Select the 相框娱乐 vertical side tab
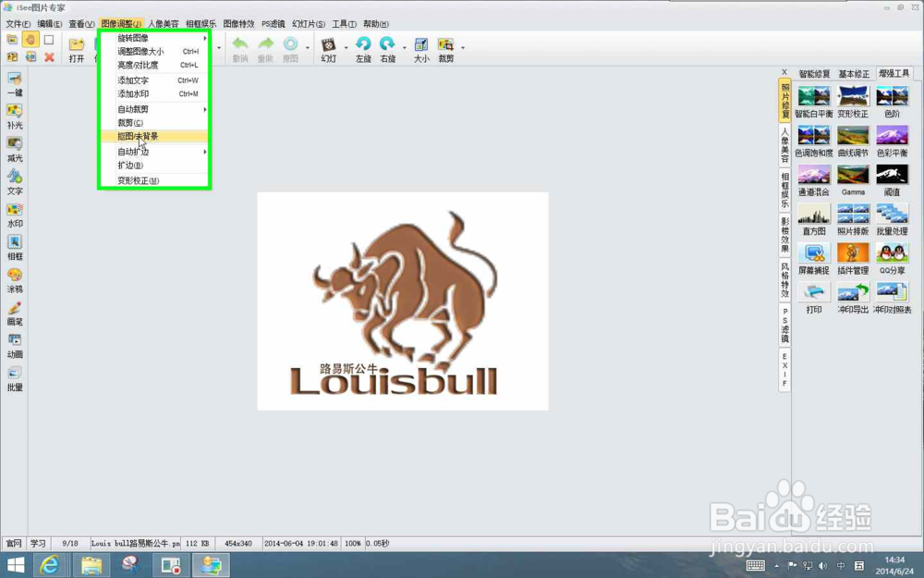 click(784, 190)
